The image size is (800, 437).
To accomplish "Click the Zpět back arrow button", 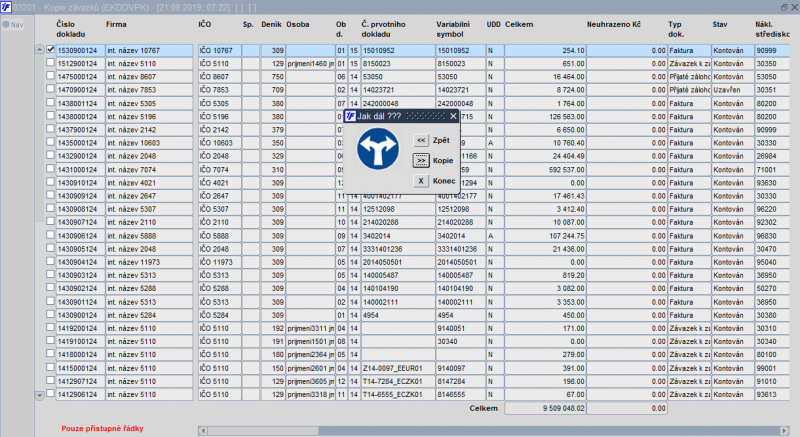I will pos(420,140).
